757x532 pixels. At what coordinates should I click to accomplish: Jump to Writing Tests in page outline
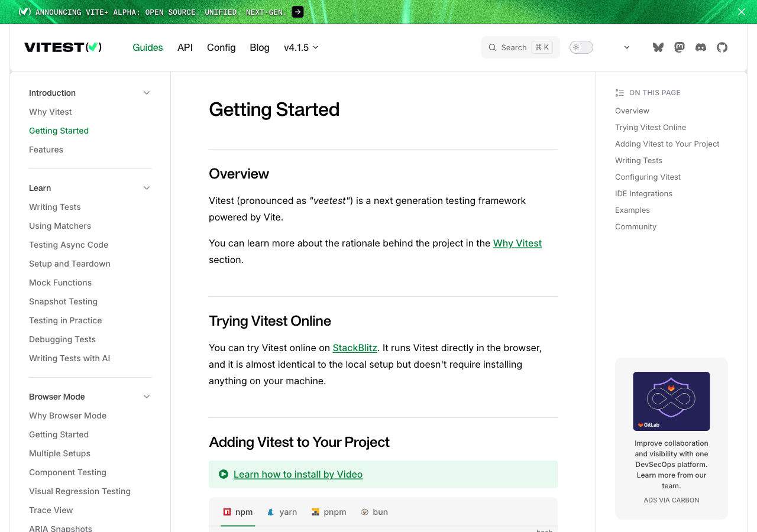click(639, 160)
